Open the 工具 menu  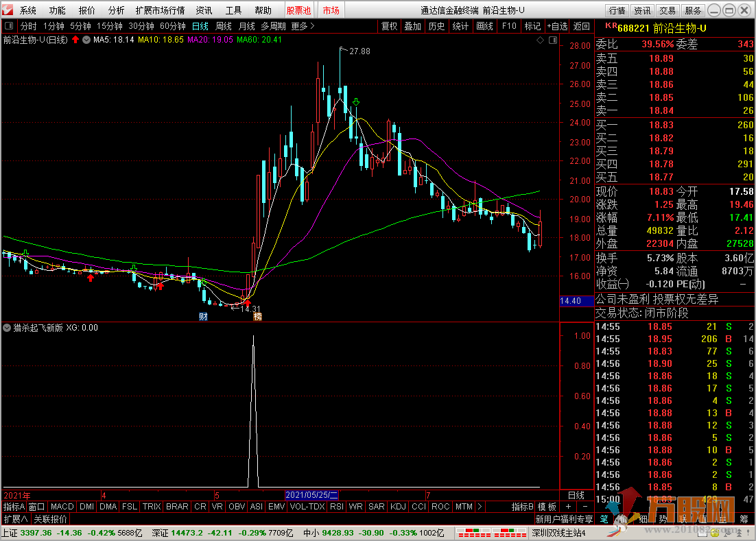pyautogui.click(x=234, y=10)
